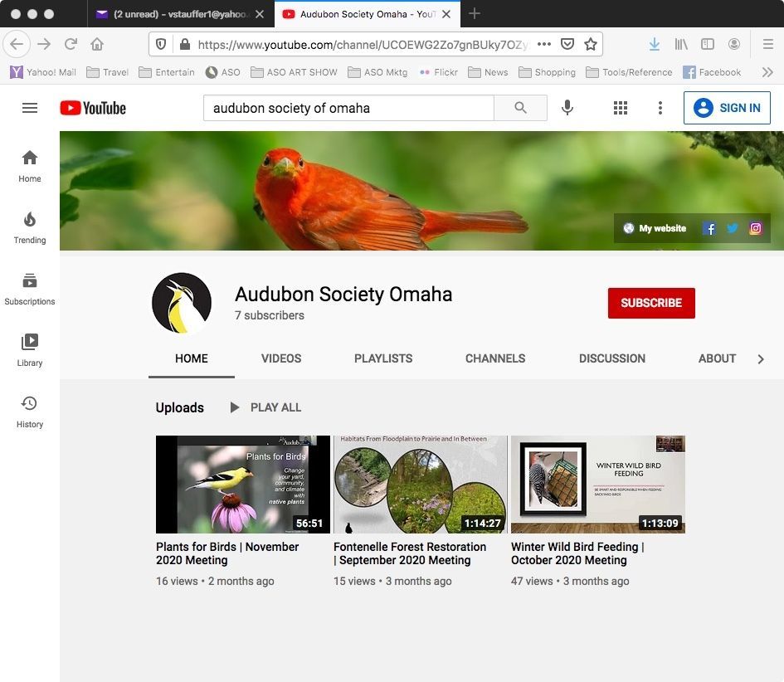Image resolution: width=784 pixels, height=682 pixels.
Task: Open the Shopping bookmarks folder
Action: tap(547, 72)
